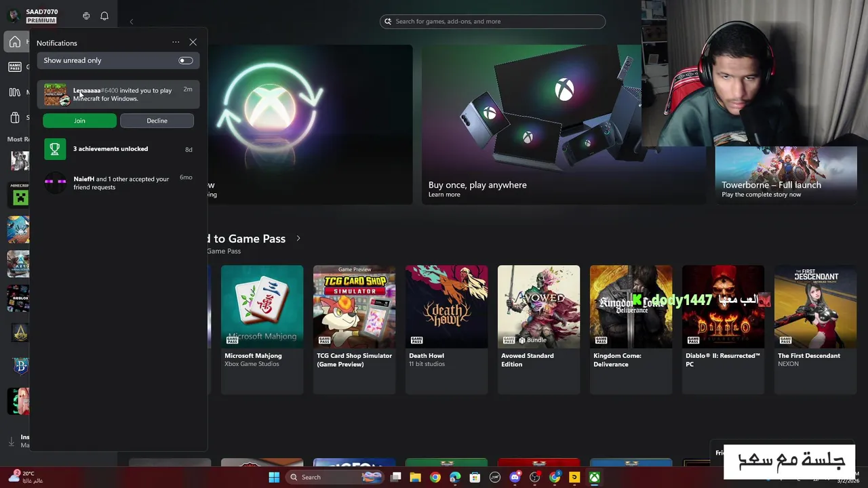Open the Xbox sync logo hero banner

(x=310, y=124)
